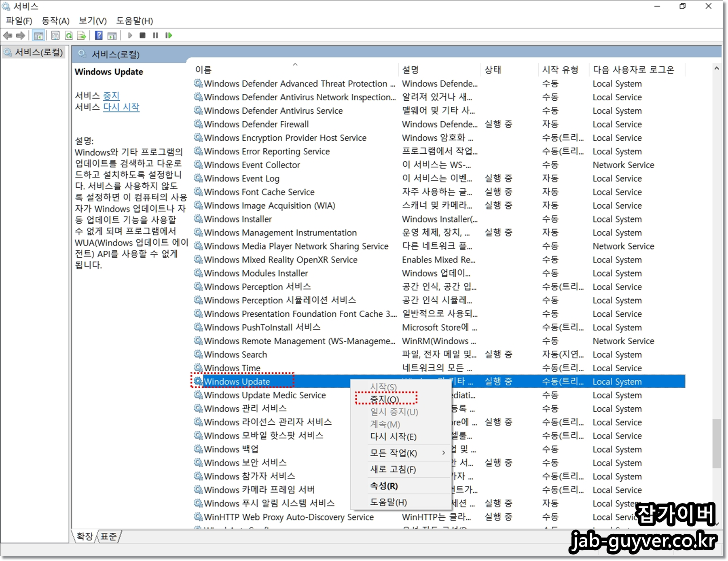Click the services app icon in the title bar
728x561 pixels.
click(6, 6)
